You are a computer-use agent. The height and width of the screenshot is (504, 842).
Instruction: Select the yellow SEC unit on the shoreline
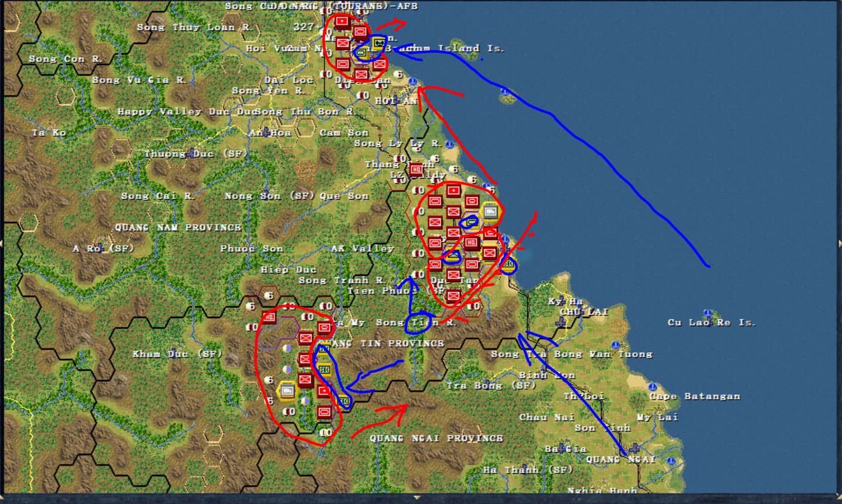click(x=507, y=265)
